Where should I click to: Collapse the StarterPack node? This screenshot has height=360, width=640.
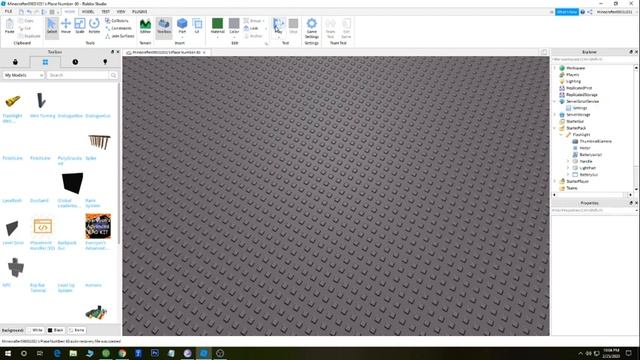tap(555, 128)
